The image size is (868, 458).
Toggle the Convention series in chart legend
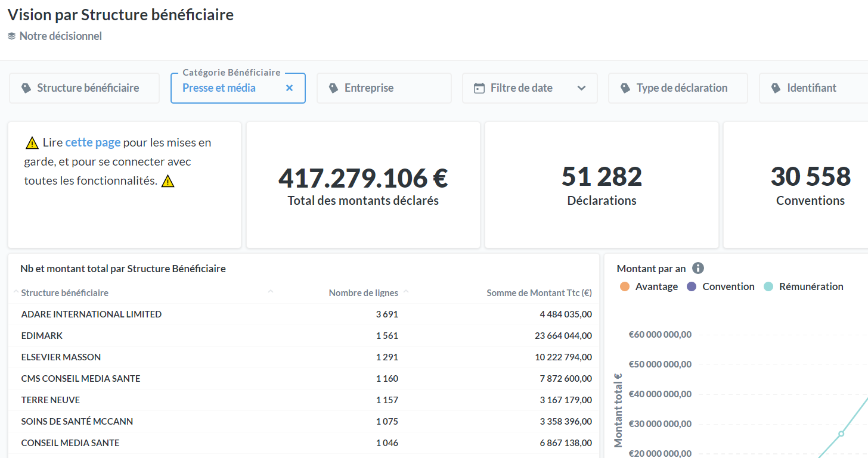728,286
